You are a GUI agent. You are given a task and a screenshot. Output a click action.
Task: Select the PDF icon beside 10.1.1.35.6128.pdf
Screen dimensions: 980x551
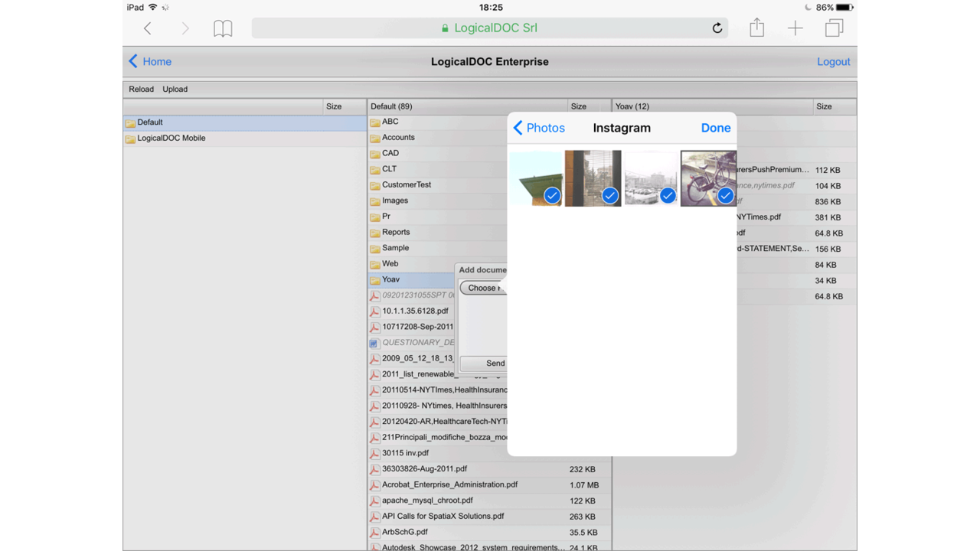(374, 311)
